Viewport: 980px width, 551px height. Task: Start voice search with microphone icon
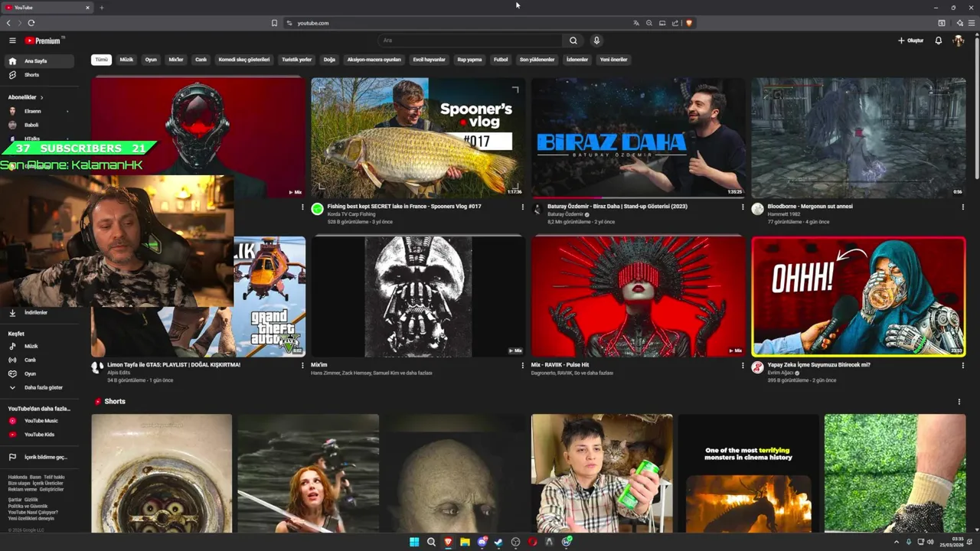(x=596, y=41)
